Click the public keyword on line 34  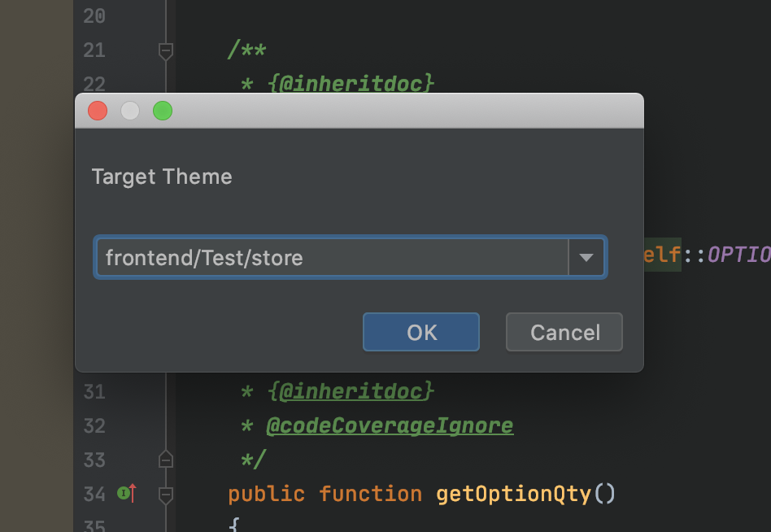pyautogui.click(x=267, y=494)
